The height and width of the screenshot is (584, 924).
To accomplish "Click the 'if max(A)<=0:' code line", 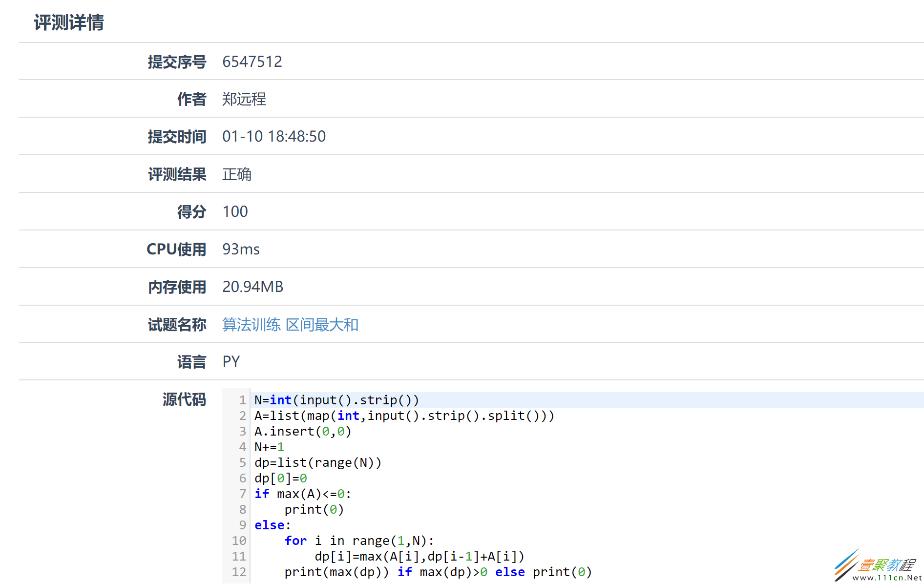I will click(x=302, y=494).
